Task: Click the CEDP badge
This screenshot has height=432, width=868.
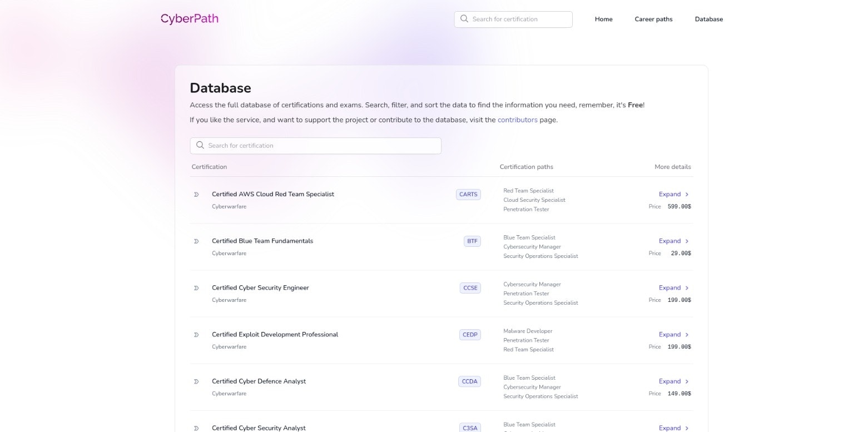Action: tap(470, 335)
